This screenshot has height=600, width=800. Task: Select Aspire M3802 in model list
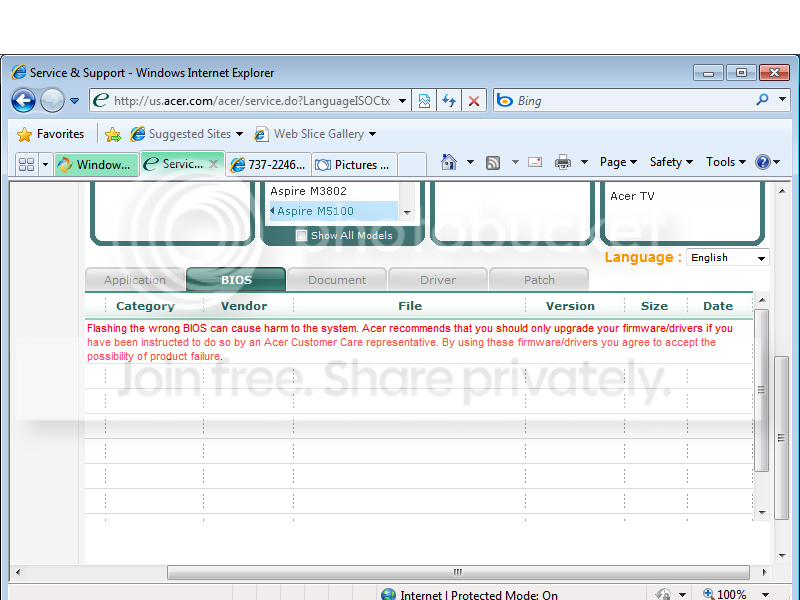[x=308, y=191]
